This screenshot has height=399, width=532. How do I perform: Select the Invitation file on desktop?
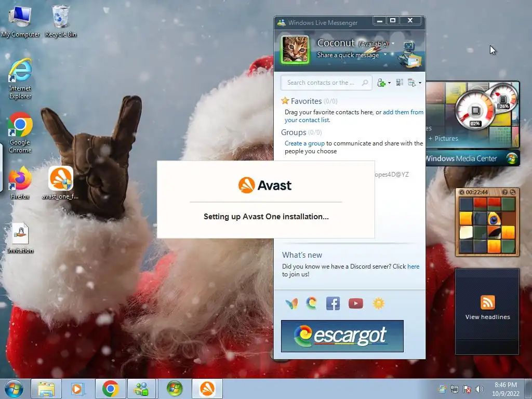tap(20, 238)
